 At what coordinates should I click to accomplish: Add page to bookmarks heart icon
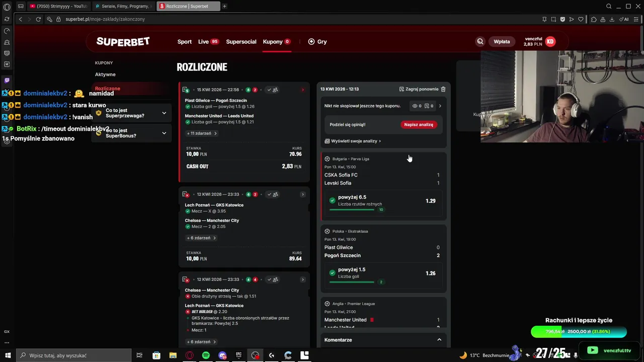[x=581, y=19]
